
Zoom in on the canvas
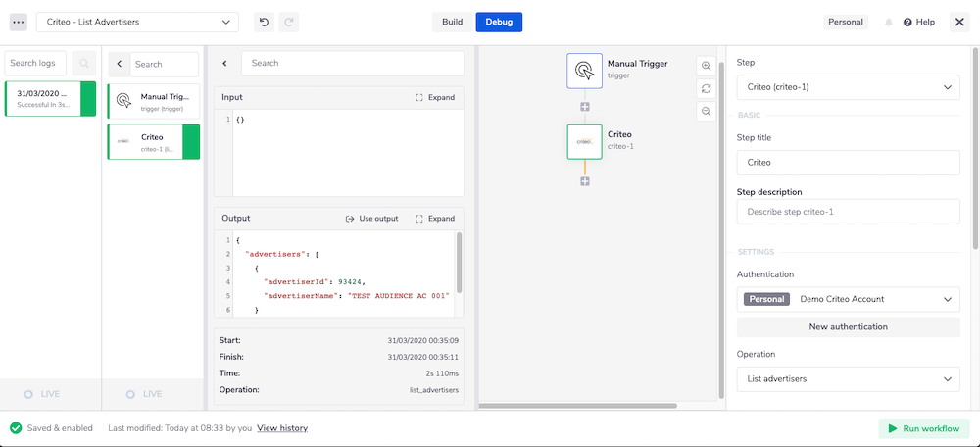pos(707,67)
